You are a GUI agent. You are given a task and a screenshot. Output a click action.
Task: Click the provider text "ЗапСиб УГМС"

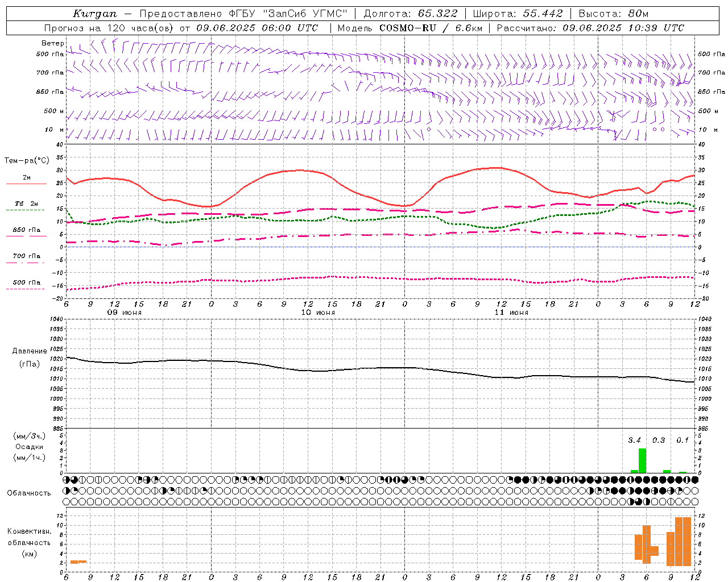[x=305, y=14]
